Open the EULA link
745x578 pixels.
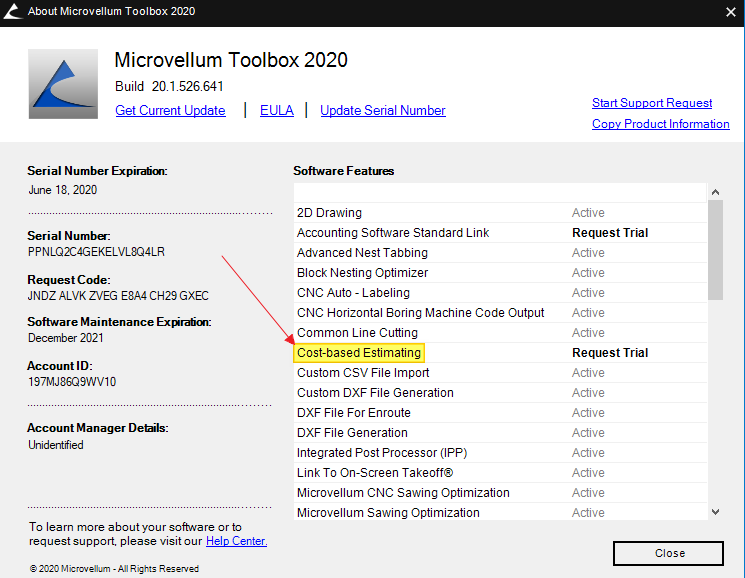click(x=277, y=110)
